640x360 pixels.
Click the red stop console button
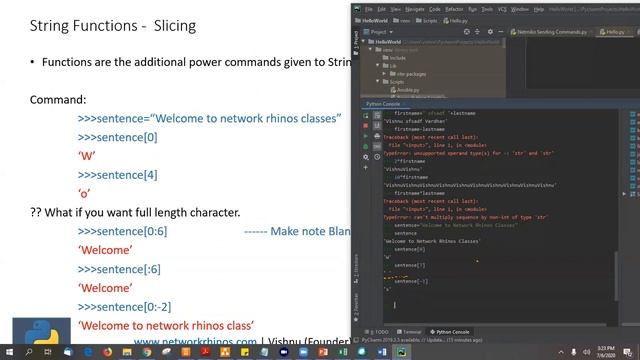366,126
